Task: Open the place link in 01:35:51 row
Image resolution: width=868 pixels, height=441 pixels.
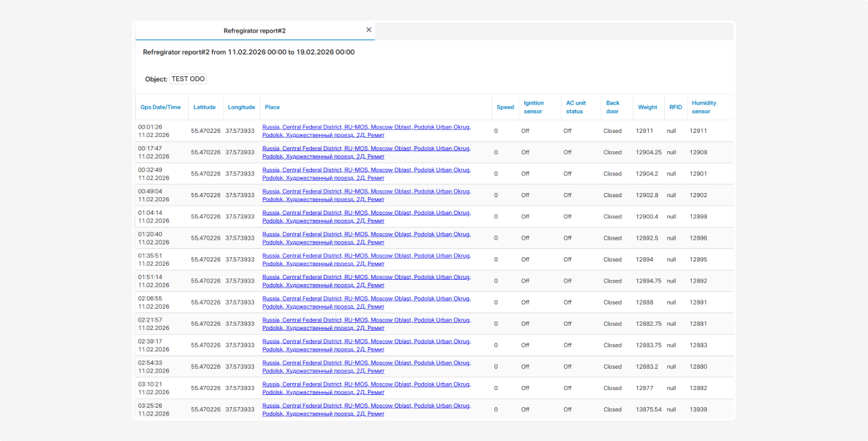Action: point(366,260)
